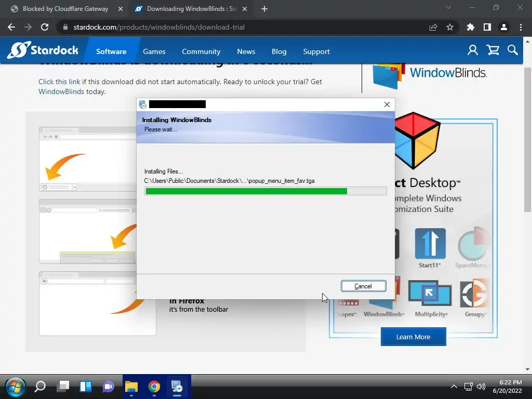This screenshot has width=532, height=399.
Task: Close the Downloading WindowBlinds tab
Action: click(x=245, y=9)
